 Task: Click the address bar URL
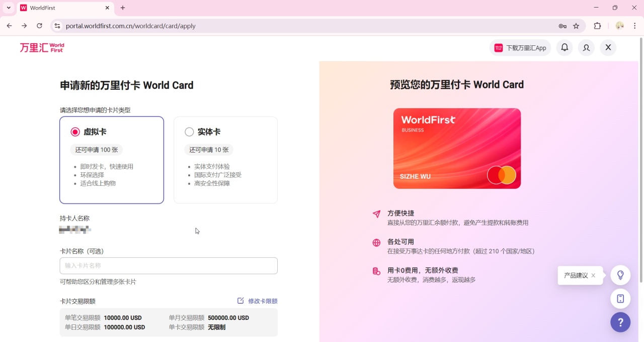pos(131,26)
